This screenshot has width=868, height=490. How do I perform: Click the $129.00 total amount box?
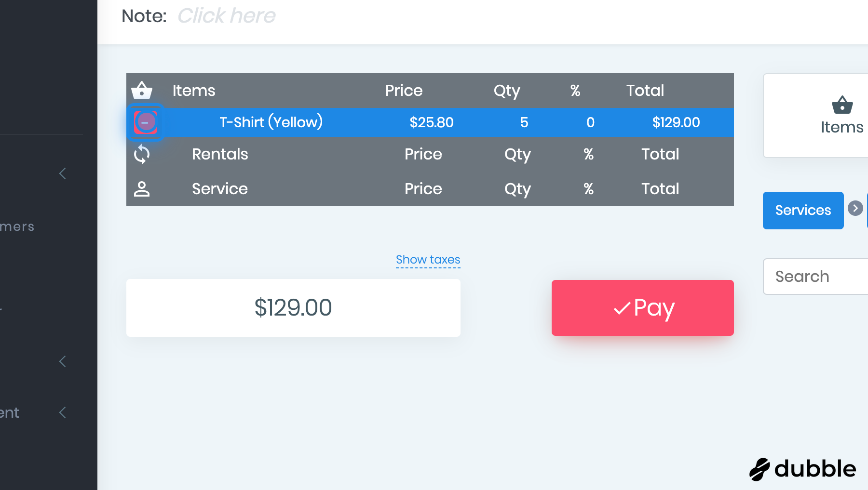point(293,307)
